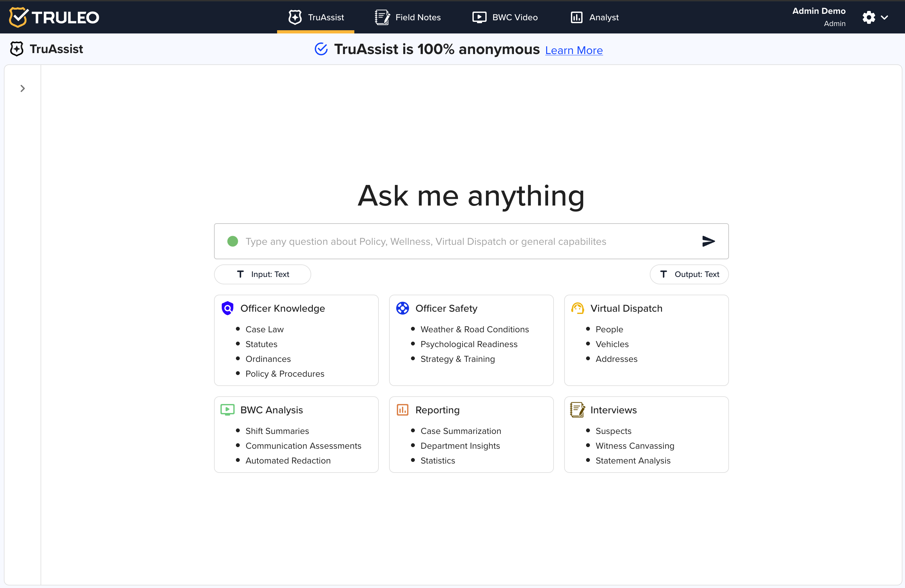Select the Officer Knowledge card title
Image resolution: width=905 pixels, height=588 pixels.
(283, 308)
